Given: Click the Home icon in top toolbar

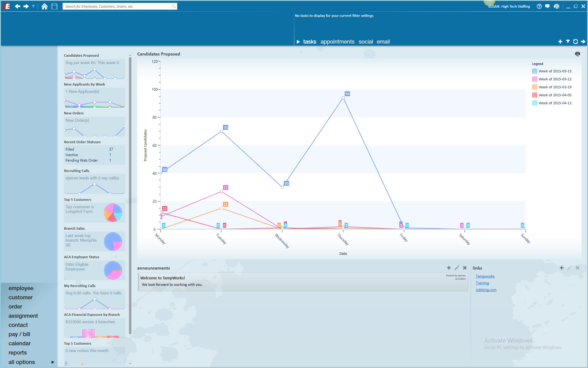Looking at the screenshot, I should click(x=44, y=6).
